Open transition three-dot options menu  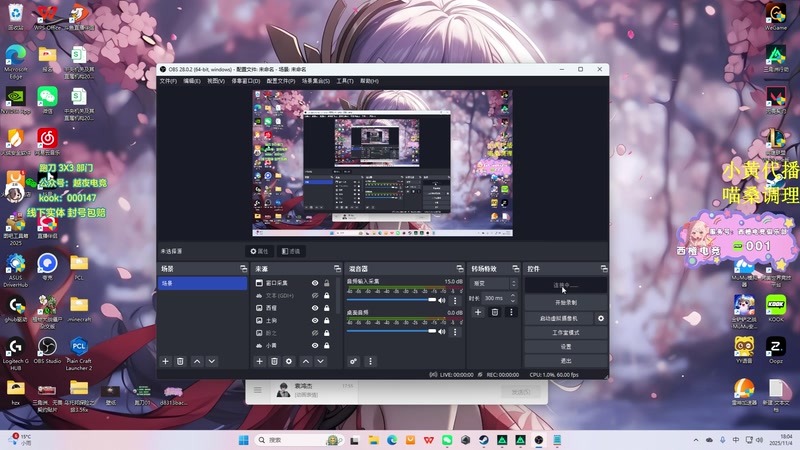511,312
